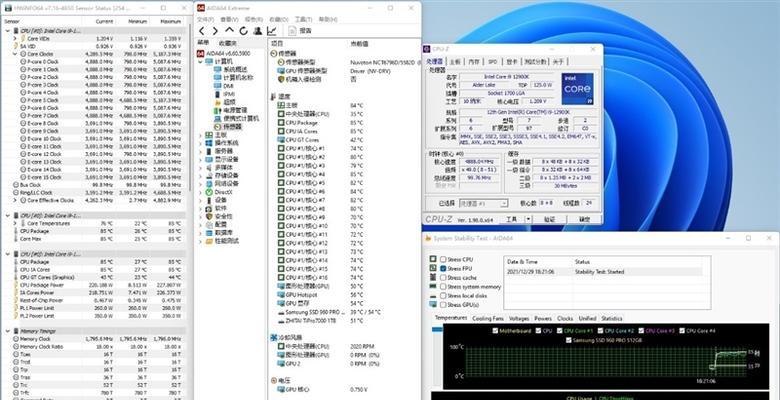Viewport: 780px width, 400px height.
Task: Refresh the AIDA64 sensor page
Action: coord(243,31)
